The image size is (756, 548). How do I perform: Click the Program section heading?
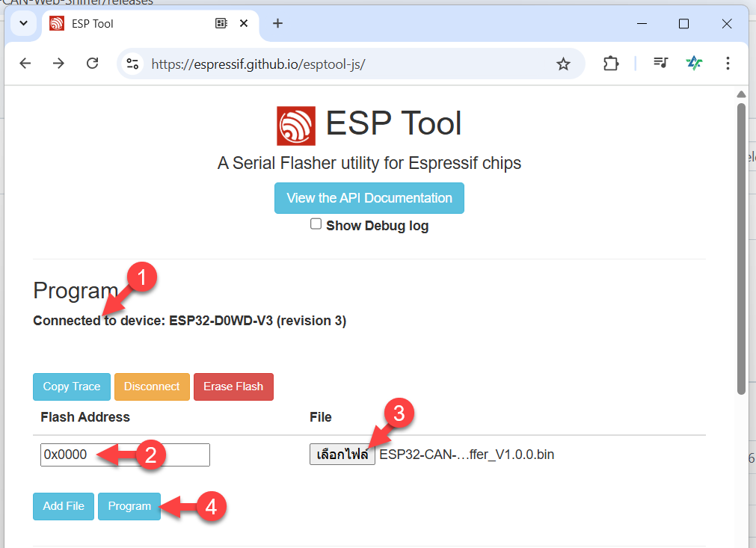click(76, 291)
